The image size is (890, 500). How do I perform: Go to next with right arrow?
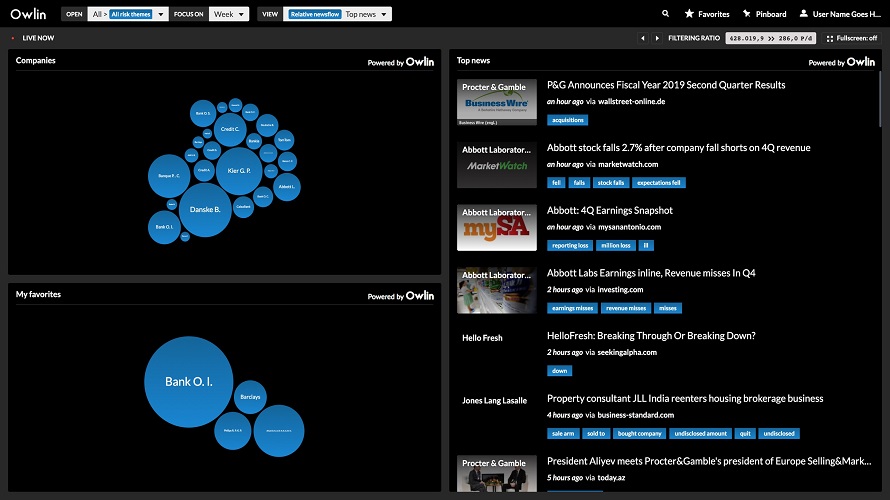click(x=657, y=38)
